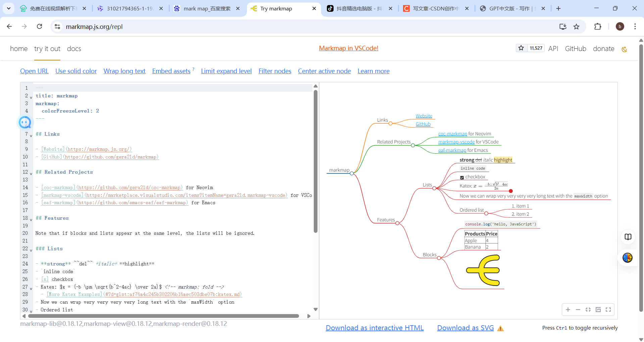The image size is (644, 342).
Task: Open the docs nav item
Action: (x=74, y=49)
